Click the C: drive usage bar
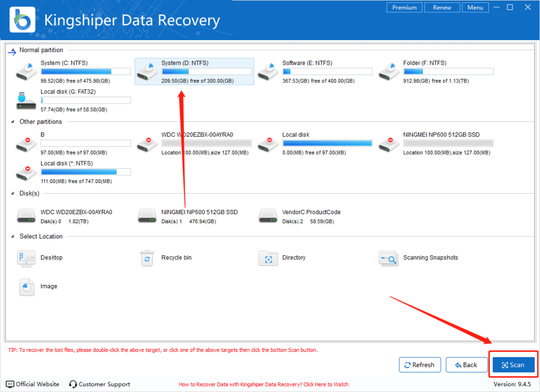This screenshot has height=392, width=540. coord(86,72)
